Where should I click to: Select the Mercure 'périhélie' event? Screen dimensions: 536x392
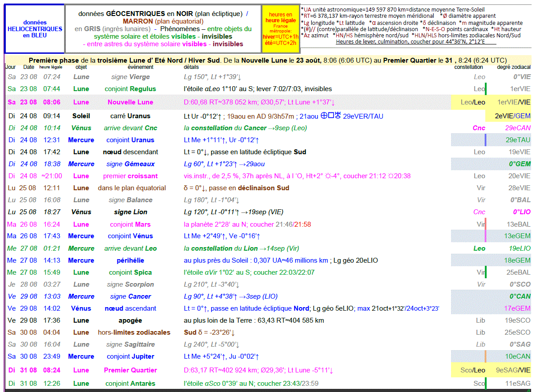click(x=130, y=260)
